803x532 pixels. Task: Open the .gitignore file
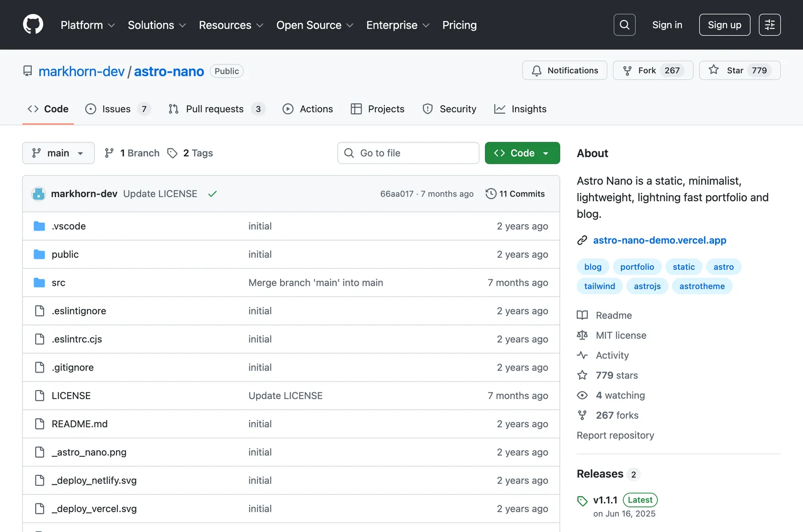click(72, 368)
